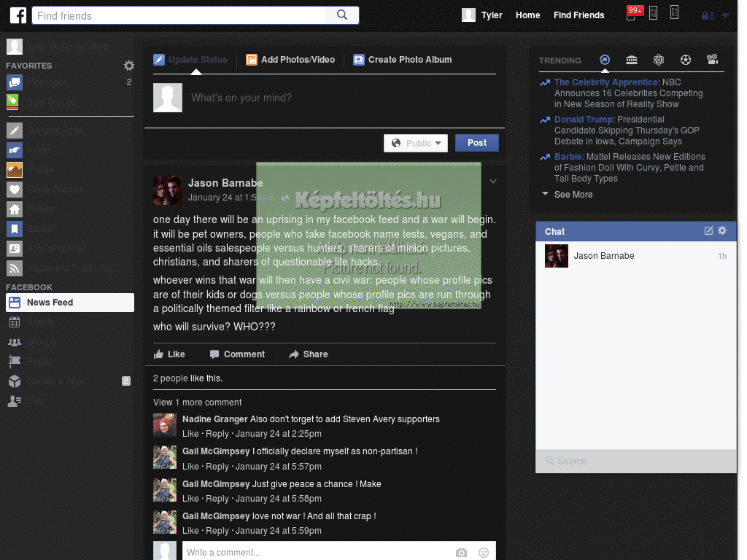Open the Pokes icon
Image resolution: width=747 pixels, height=560 pixels.
15,150
